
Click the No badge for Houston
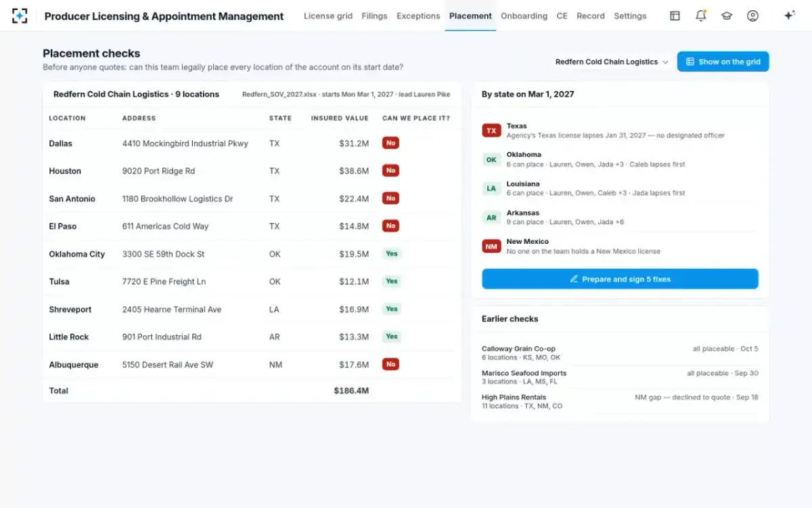click(390, 171)
